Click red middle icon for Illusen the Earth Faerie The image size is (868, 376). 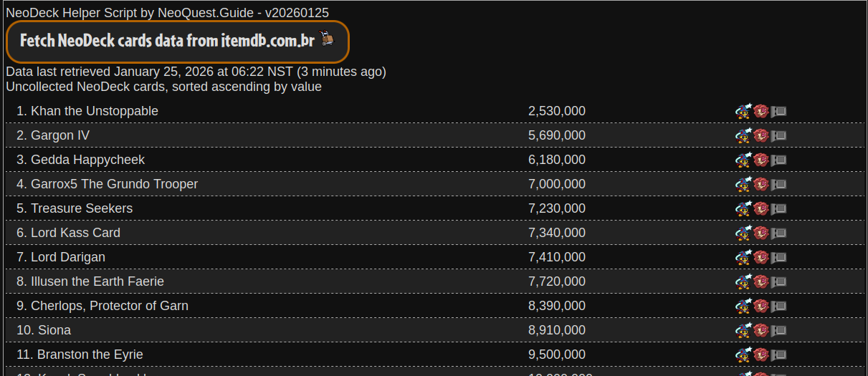tap(761, 281)
